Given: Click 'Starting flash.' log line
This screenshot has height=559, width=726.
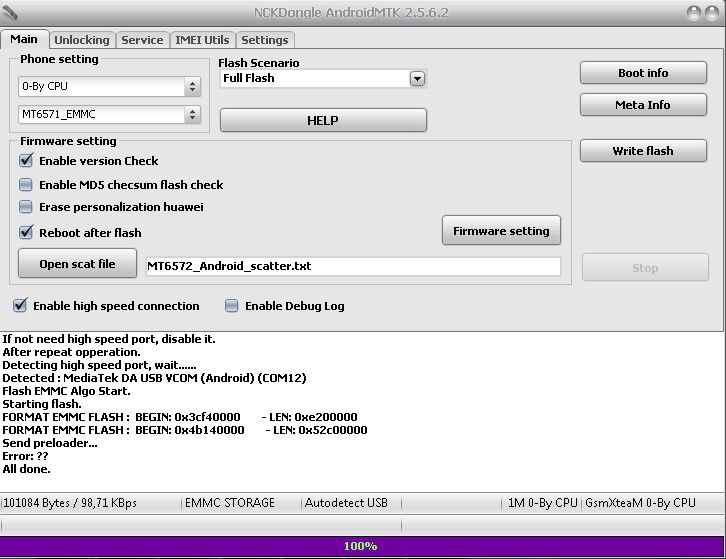Looking at the screenshot, I should 42,404.
